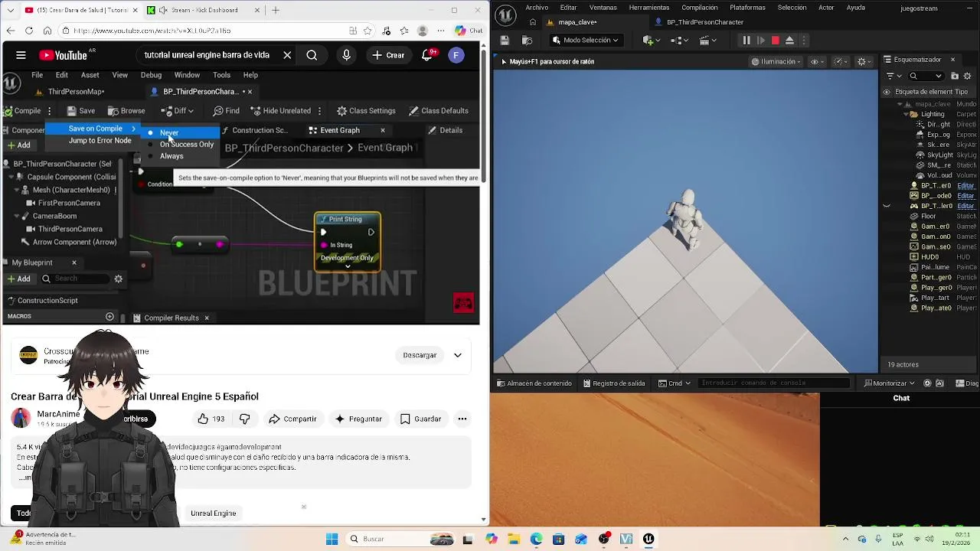Open the Plataformas menu in Unreal

[x=747, y=8]
